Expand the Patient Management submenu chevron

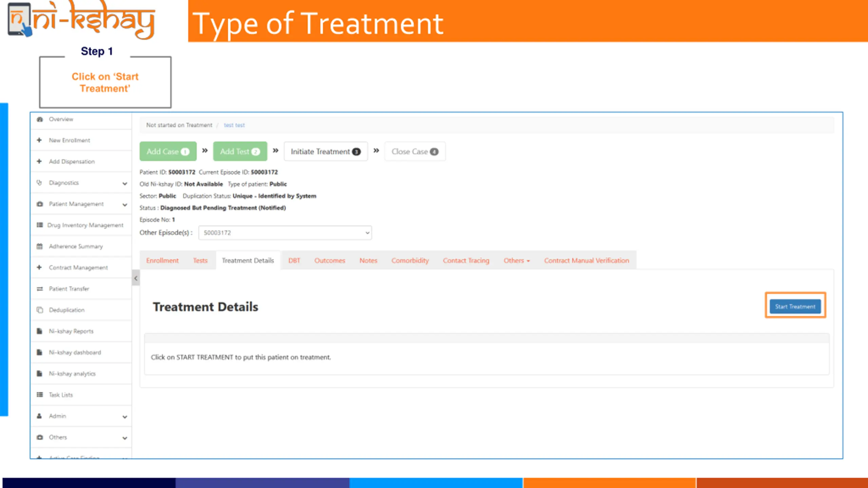pyautogui.click(x=125, y=205)
